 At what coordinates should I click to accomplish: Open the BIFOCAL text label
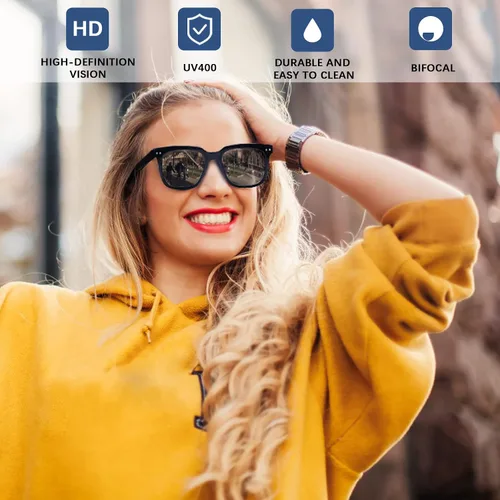coord(433,68)
